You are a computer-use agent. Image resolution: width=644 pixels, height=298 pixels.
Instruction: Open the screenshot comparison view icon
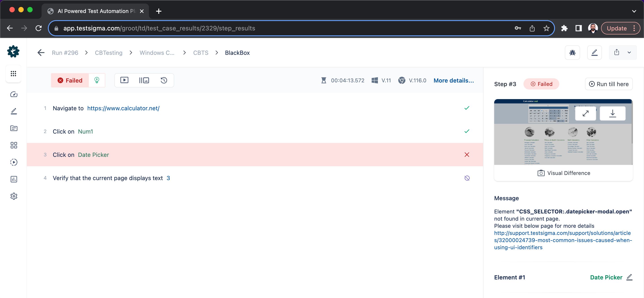[x=144, y=80]
